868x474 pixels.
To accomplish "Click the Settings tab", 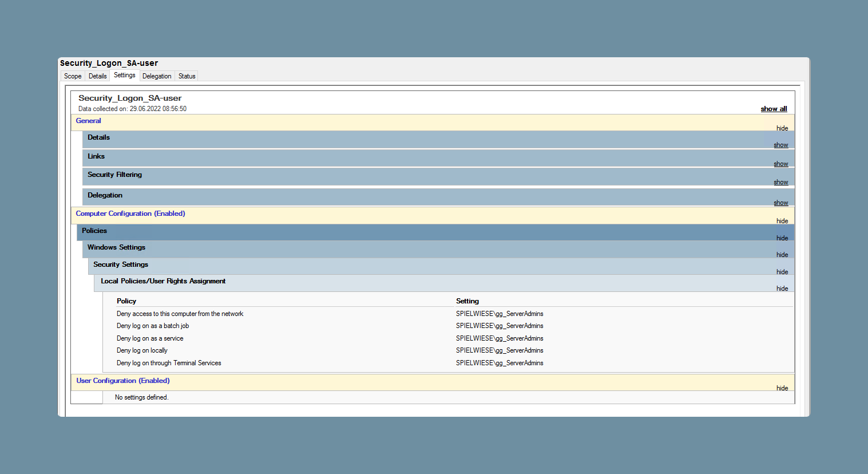I will coord(125,75).
